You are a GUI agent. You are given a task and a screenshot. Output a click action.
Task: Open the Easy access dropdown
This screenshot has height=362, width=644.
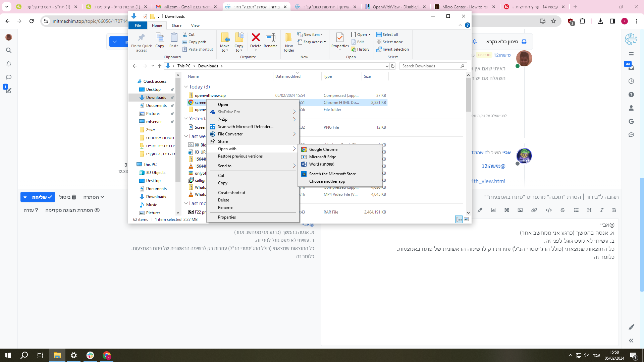(312, 42)
